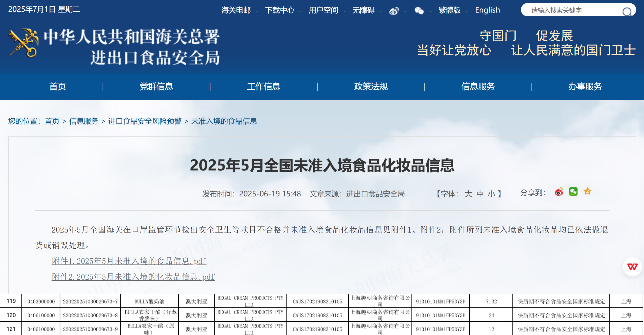Click cell BULLA农家干酪（洋葱香葱味）
Image resolution: width=644 pixels, height=335 pixels.
149,315
